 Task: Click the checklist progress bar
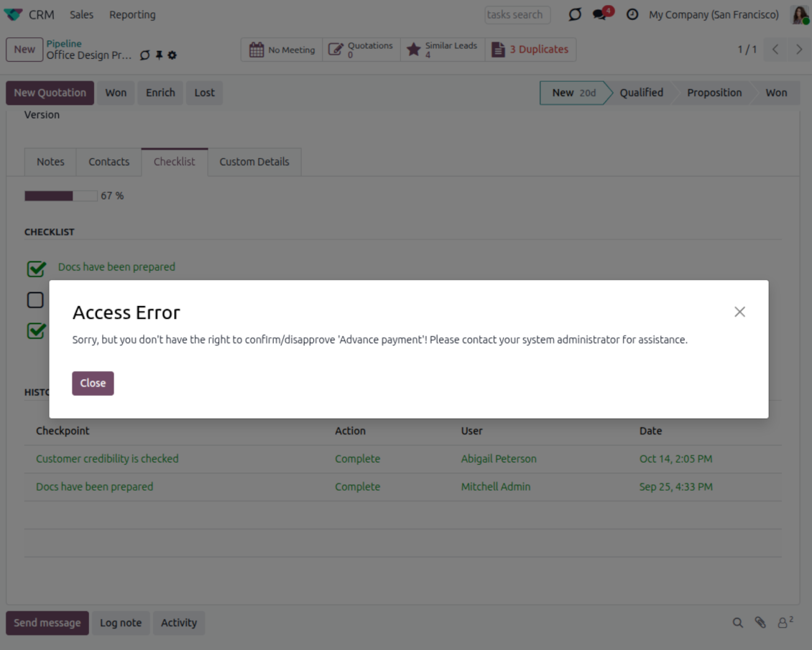[x=60, y=195]
